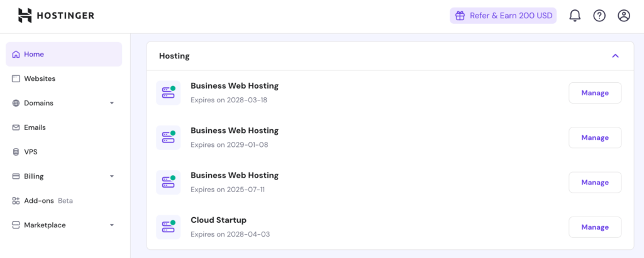This screenshot has height=258, width=644.
Task: Collapse the Hosting section chevron
Action: [x=615, y=56]
